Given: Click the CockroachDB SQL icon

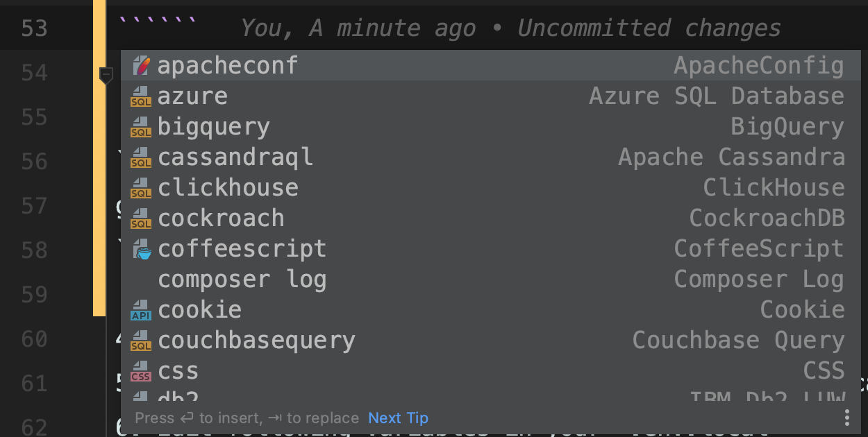Looking at the screenshot, I should click(x=140, y=218).
